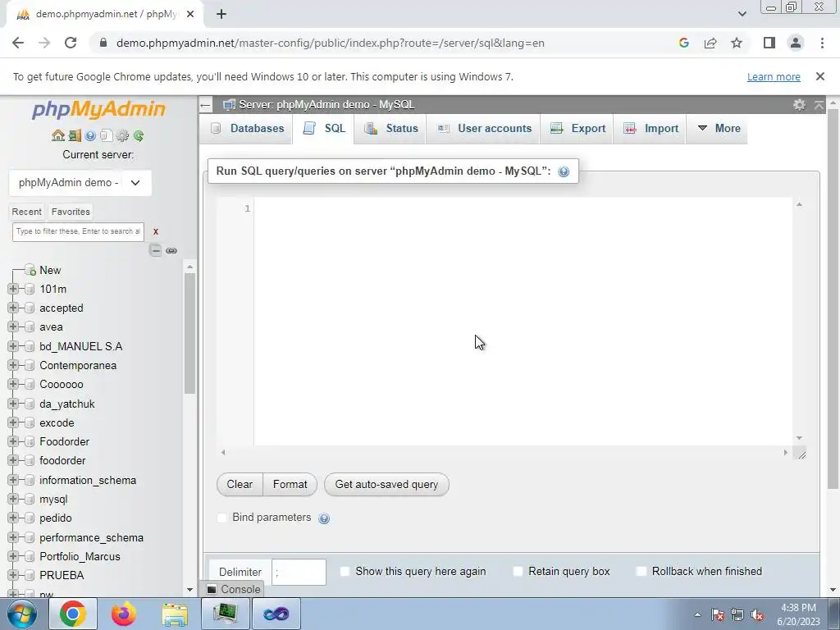The width and height of the screenshot is (840, 630).
Task: Click the Learn more link
Action: click(x=774, y=76)
